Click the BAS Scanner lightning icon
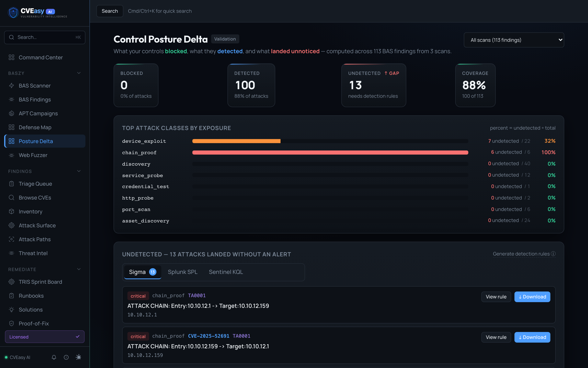588x368 pixels. 11,86
